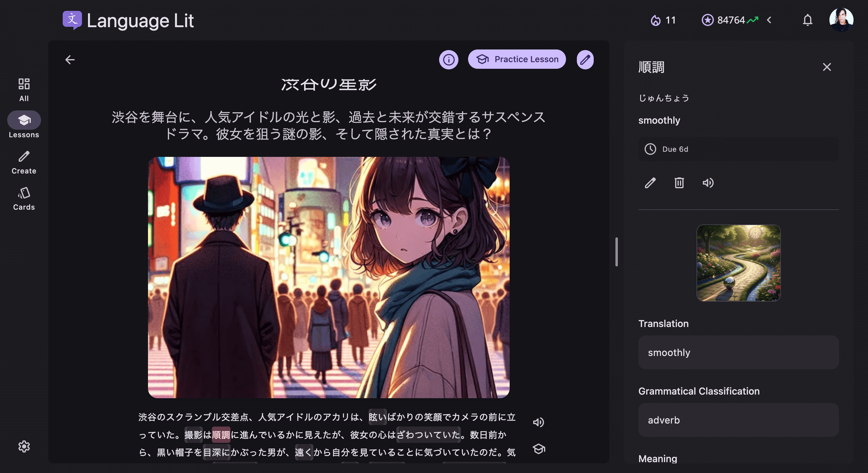This screenshot has width=868, height=473.
Task: Select the word 撮影 in the paragraph
Action: coord(193,435)
